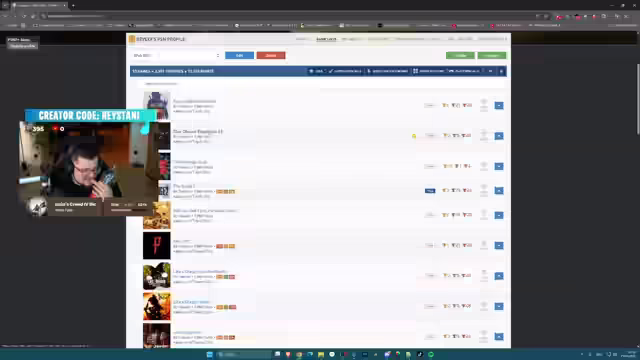
Task: Click the yellow icon beside the second game row
Action: point(414,136)
